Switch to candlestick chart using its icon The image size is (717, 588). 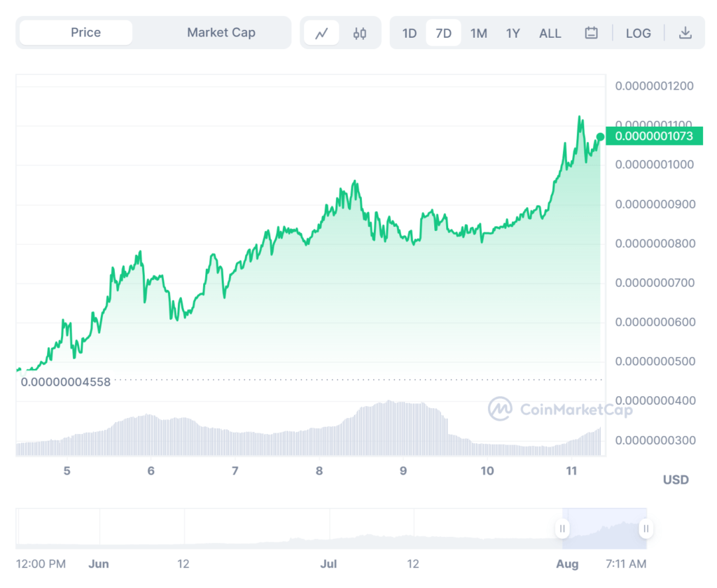(x=359, y=32)
